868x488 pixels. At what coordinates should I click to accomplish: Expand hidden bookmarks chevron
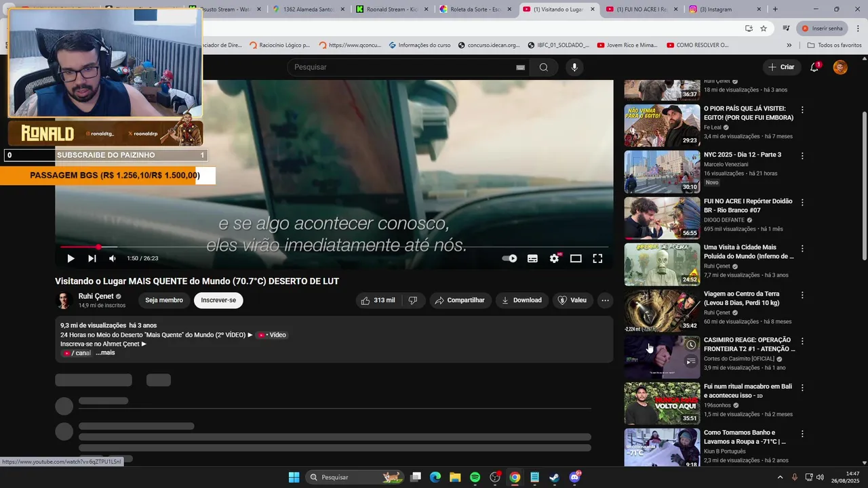click(x=789, y=45)
